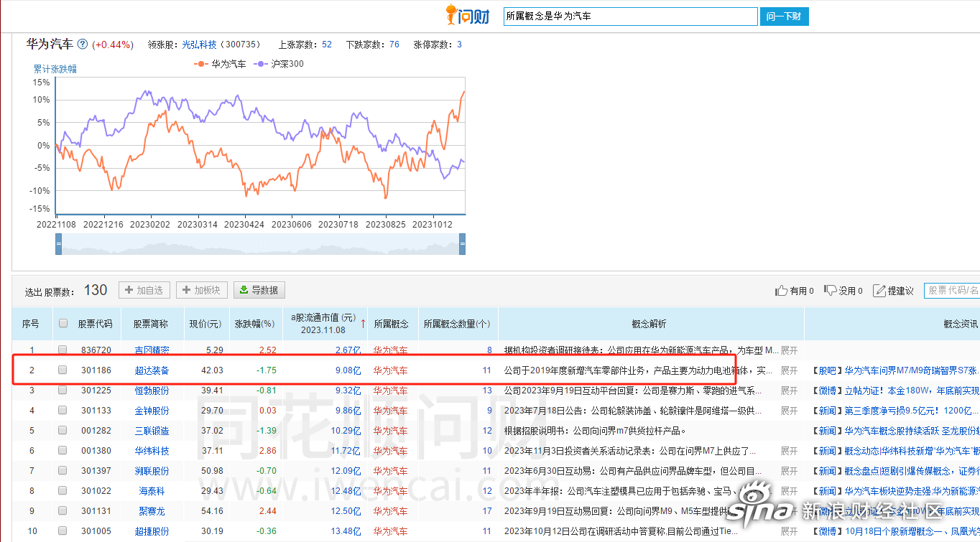Click the 问财 logo icon
The height and width of the screenshot is (542, 980).
467,14
